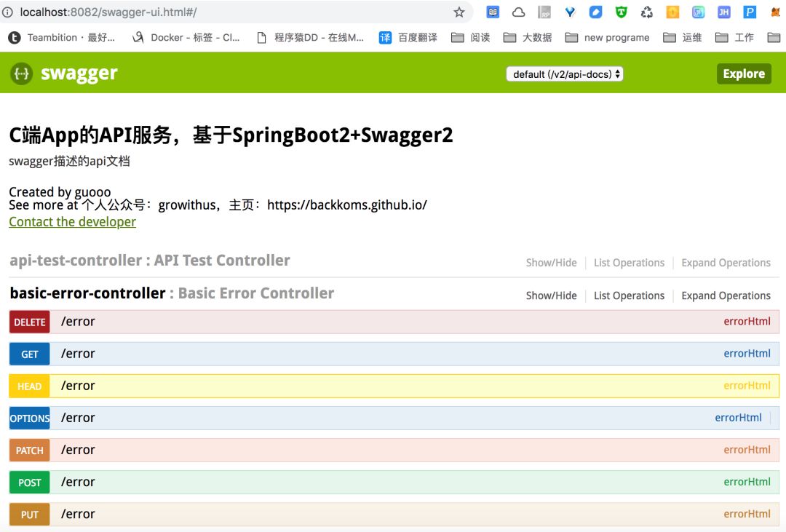Click errorHtml in the GET row
The image size is (786, 532).
(747, 354)
